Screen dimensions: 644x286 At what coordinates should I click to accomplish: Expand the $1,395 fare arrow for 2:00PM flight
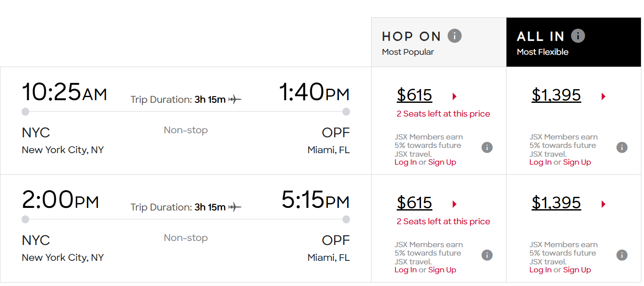[603, 204]
